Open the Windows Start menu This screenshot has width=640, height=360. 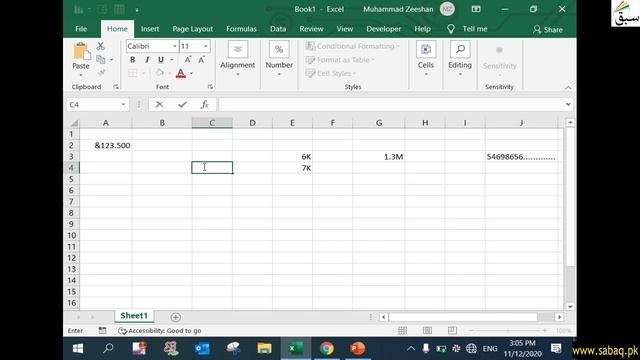[78, 349]
